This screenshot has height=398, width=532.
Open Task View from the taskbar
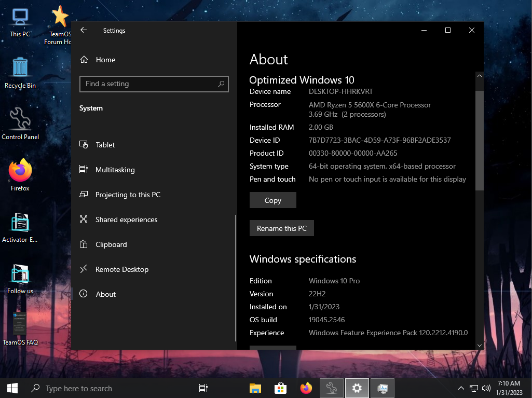(203, 388)
